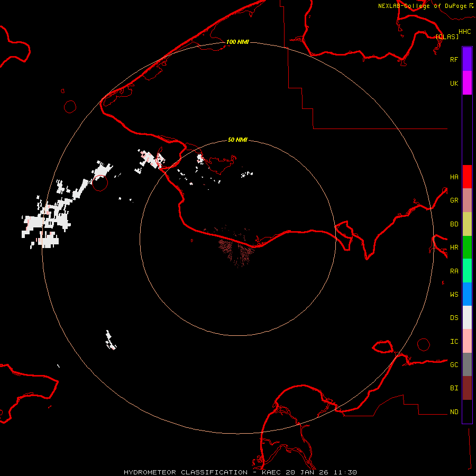Click the blue WS legend color swatch
The image size is (476, 476).
tap(467, 294)
